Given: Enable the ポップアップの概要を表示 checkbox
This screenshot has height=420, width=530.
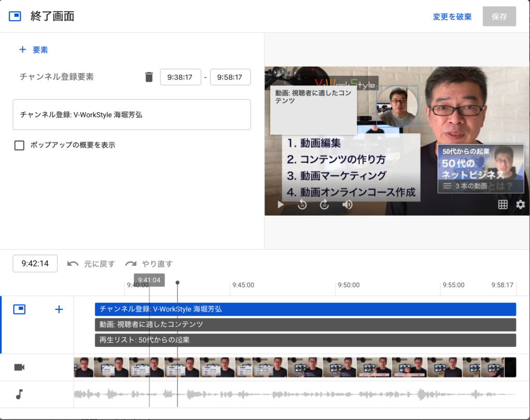Looking at the screenshot, I should click(x=19, y=145).
